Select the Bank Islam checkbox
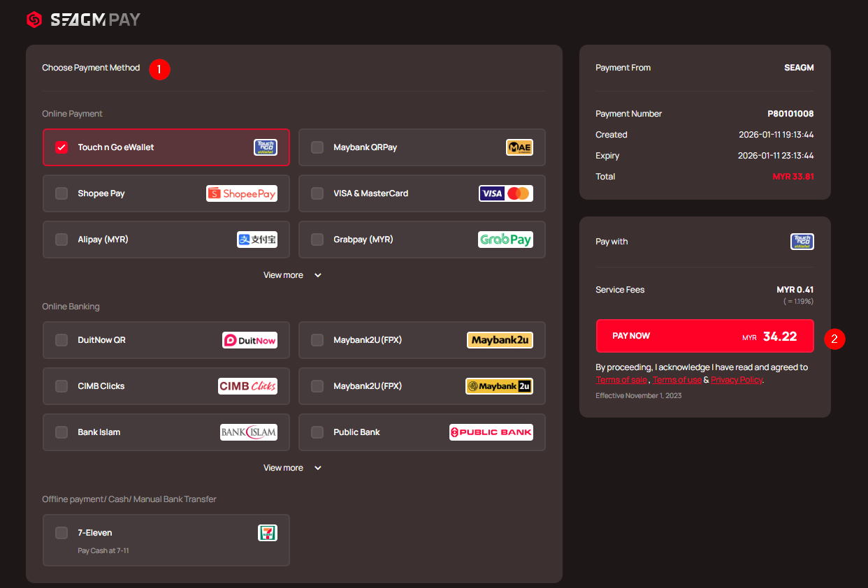This screenshot has height=588, width=868. point(62,432)
